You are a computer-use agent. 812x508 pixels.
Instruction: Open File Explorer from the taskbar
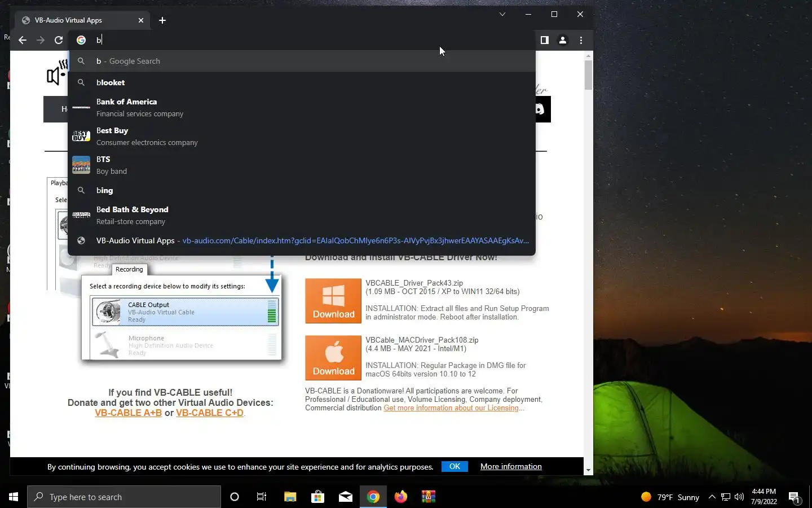(x=290, y=497)
